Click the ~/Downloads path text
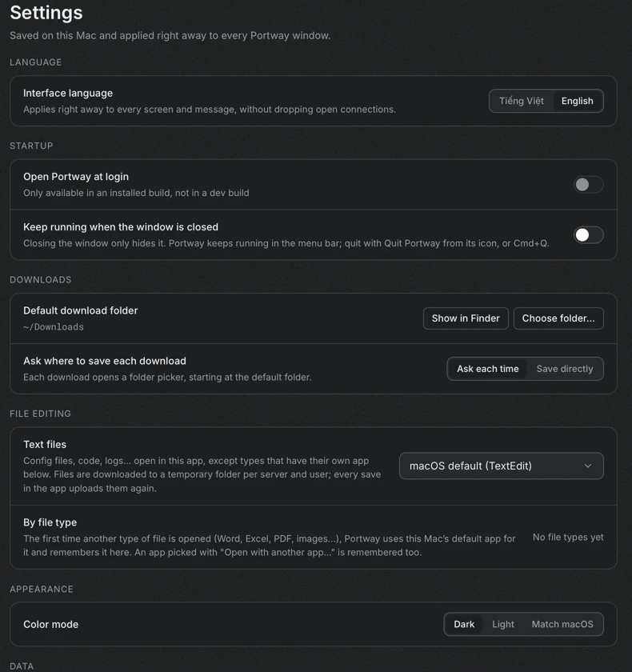 tap(54, 327)
